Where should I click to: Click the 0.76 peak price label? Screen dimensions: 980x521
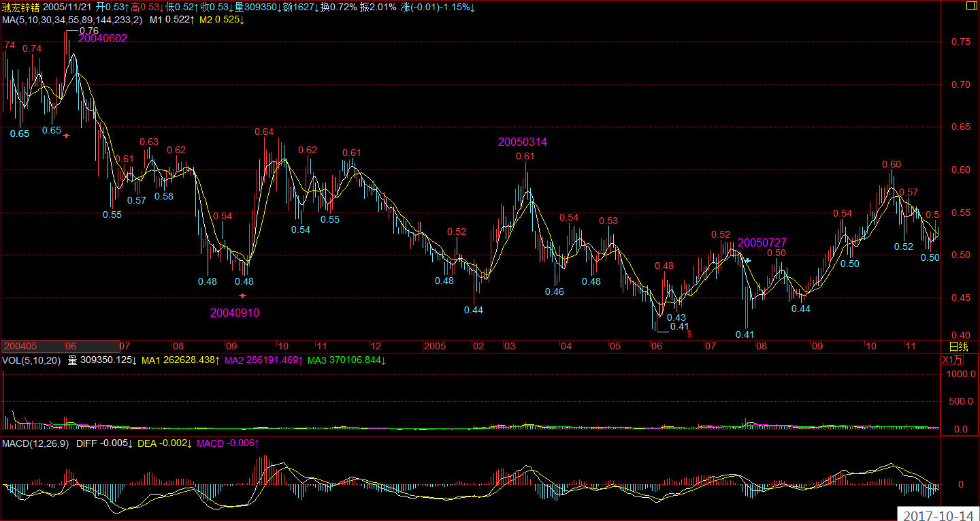pos(88,31)
